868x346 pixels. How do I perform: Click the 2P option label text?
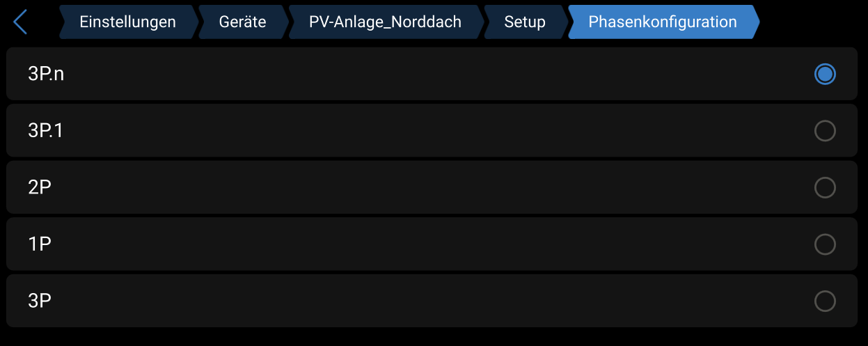pos(40,188)
